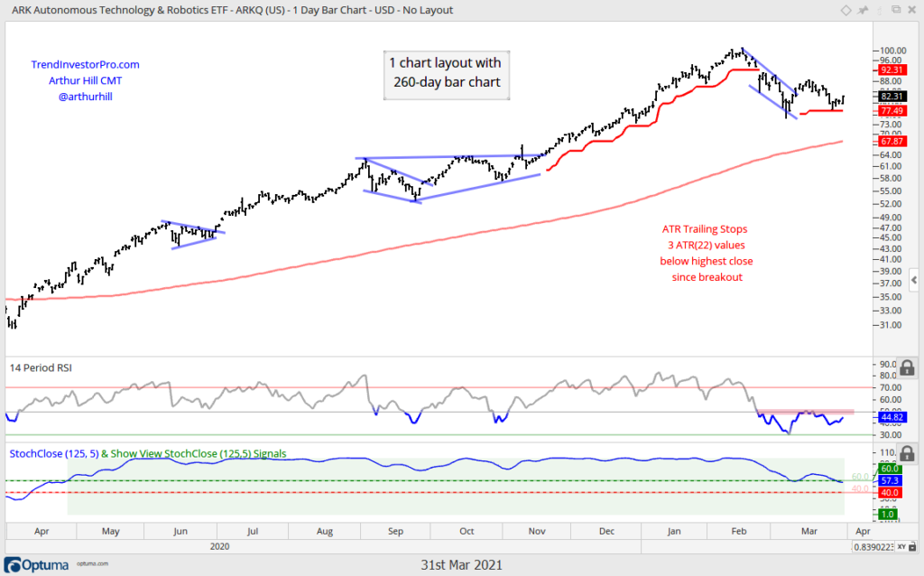Select the May label on the timeline
Image resolution: width=924 pixels, height=576 pixels.
click(109, 531)
